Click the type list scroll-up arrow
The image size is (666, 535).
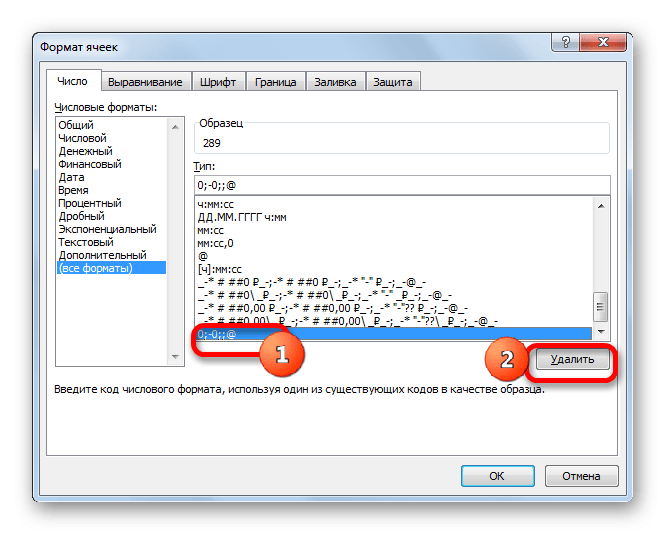(x=601, y=206)
